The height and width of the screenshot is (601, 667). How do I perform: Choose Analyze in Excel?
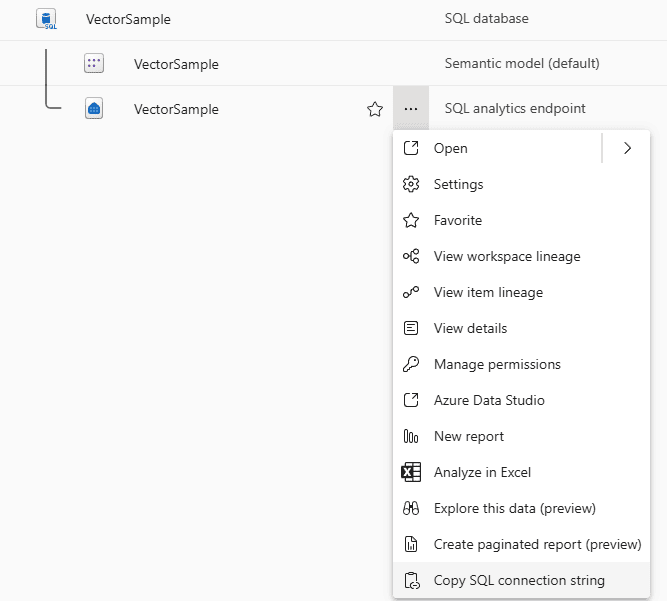522,473
